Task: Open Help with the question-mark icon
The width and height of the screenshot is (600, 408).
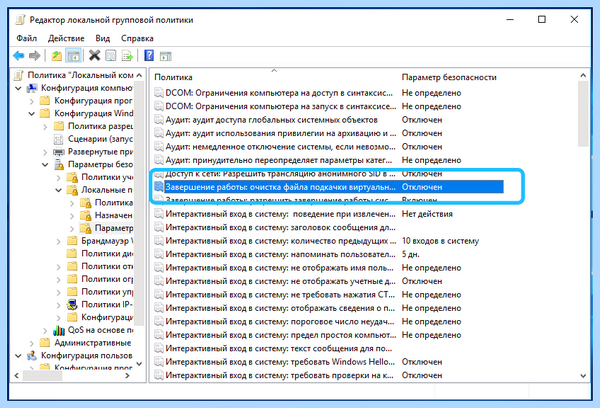Action: [x=149, y=55]
